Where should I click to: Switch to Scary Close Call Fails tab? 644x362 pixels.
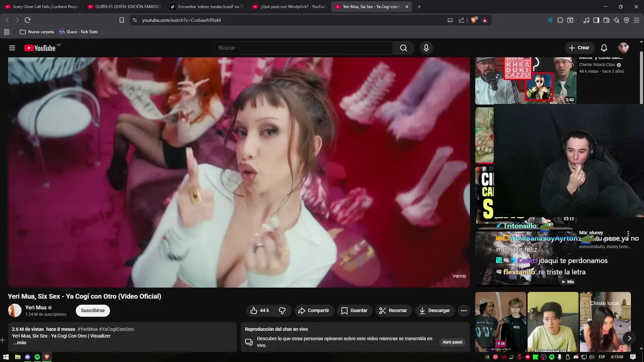pyautogui.click(x=42, y=7)
